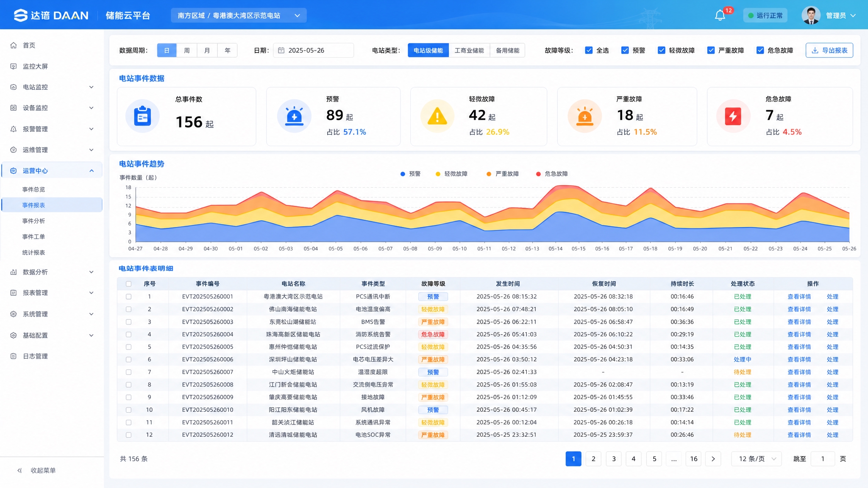Click the 严重故障 orange alarm icon
The width and height of the screenshot is (868, 488).
[x=585, y=116]
